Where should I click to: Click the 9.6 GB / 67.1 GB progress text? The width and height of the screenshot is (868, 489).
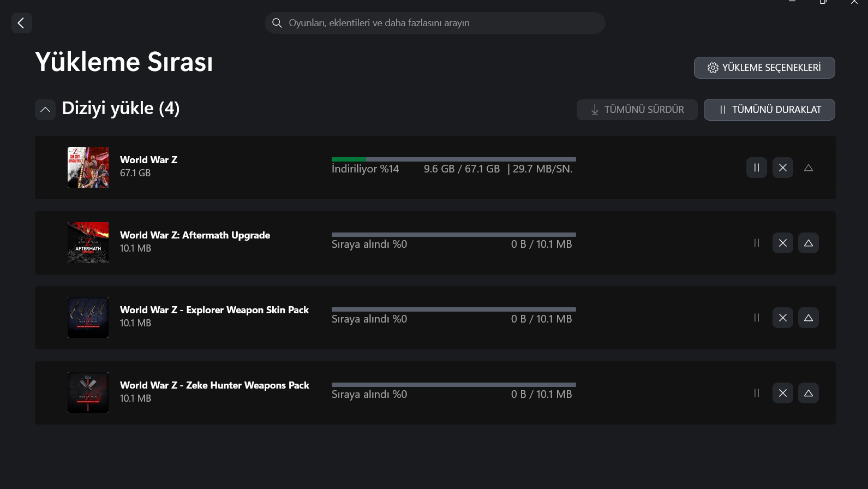tap(462, 169)
